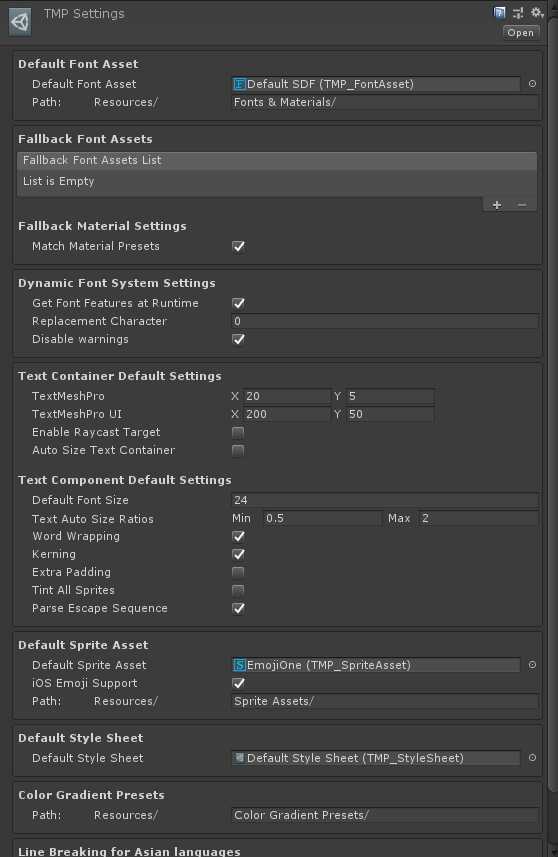Remove entry from Fallback Font Assets list

(522, 205)
